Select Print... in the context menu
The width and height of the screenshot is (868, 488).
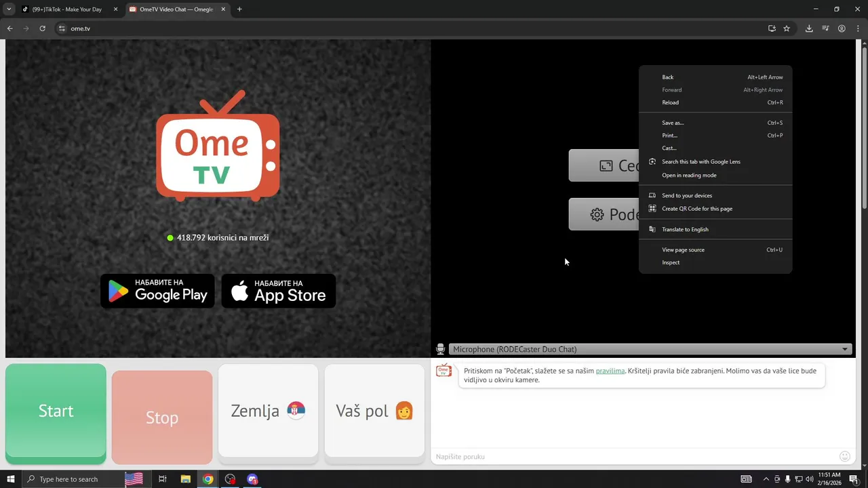[715, 136]
